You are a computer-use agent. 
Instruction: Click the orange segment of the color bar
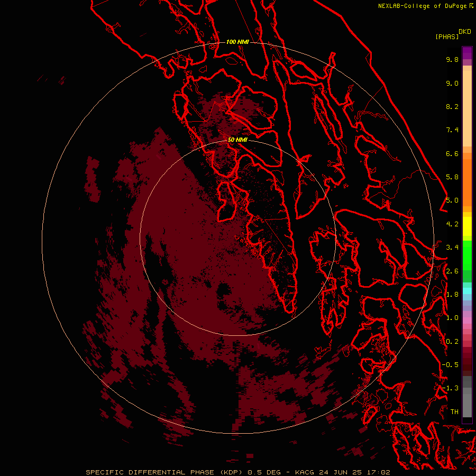click(x=467, y=182)
